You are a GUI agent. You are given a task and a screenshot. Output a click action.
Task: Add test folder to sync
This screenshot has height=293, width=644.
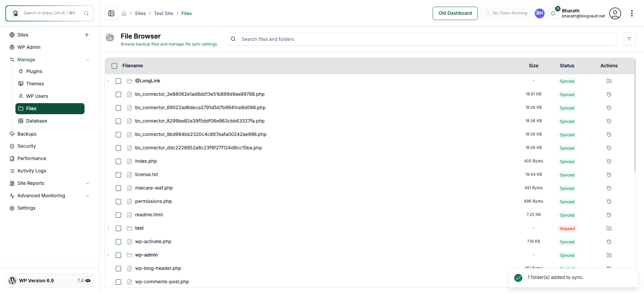click(609, 228)
